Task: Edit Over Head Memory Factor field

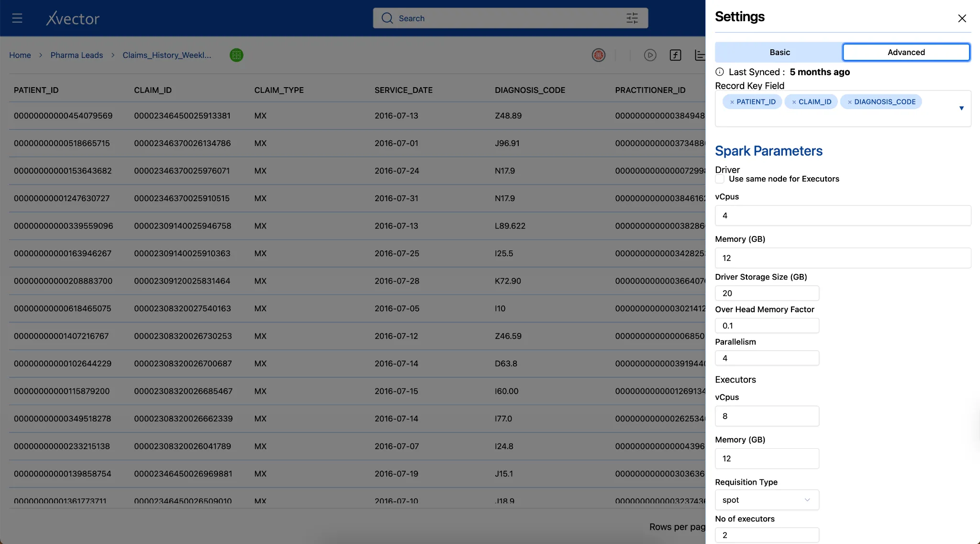Action: [x=767, y=326]
